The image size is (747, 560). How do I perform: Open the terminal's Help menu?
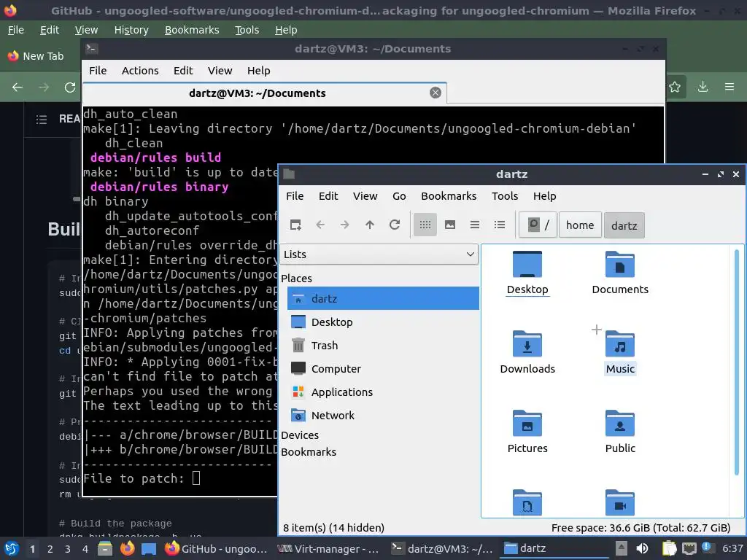259,71
